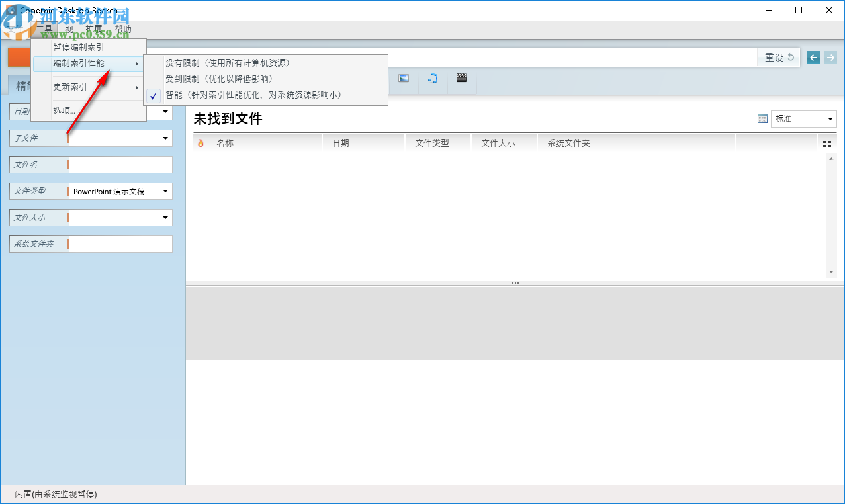
Task: Select the Pictures search category icon
Action: [x=403, y=78]
